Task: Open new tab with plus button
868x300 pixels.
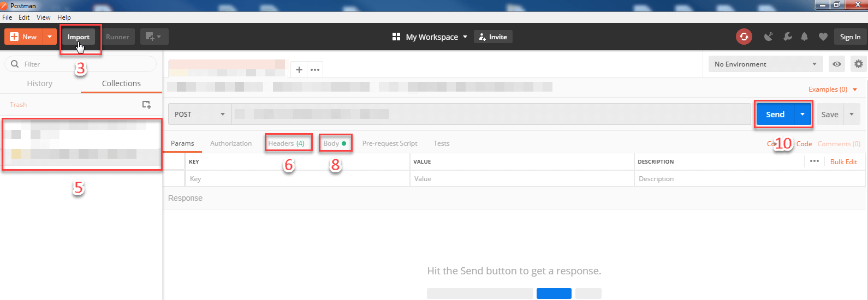Action: (x=299, y=70)
